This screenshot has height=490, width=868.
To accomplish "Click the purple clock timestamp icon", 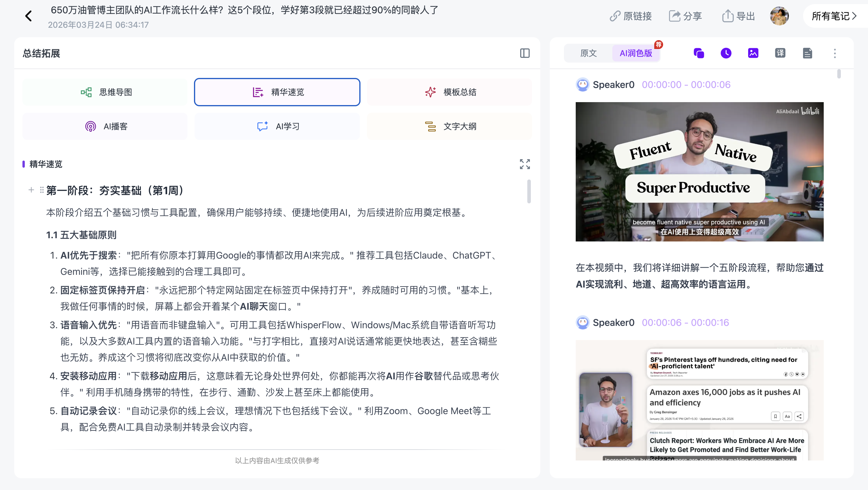I will (726, 53).
